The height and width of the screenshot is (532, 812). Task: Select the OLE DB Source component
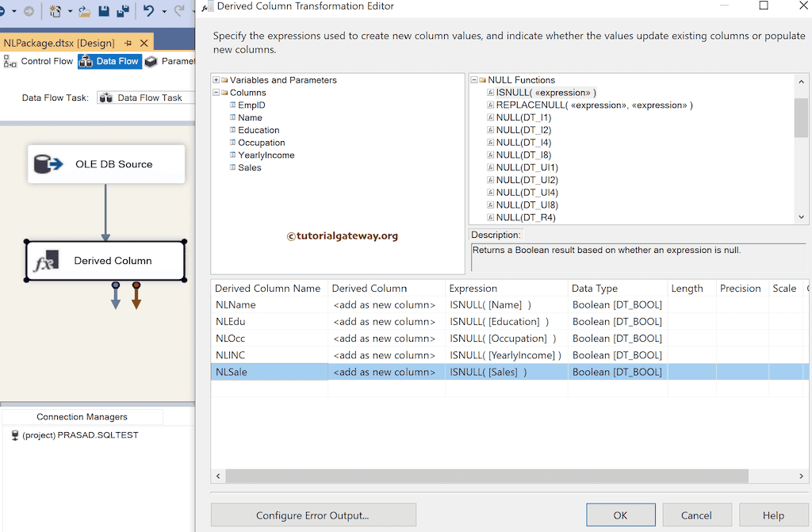pos(105,164)
